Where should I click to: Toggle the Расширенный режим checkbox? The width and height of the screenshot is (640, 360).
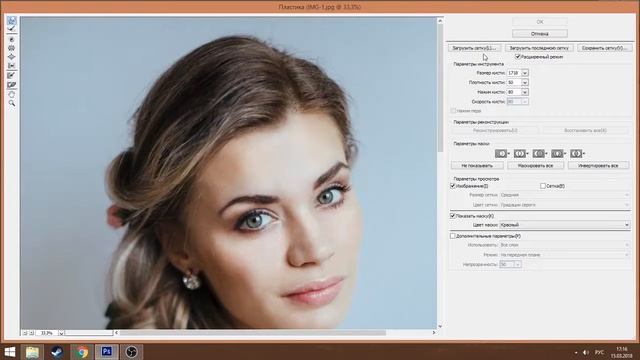pyautogui.click(x=518, y=57)
